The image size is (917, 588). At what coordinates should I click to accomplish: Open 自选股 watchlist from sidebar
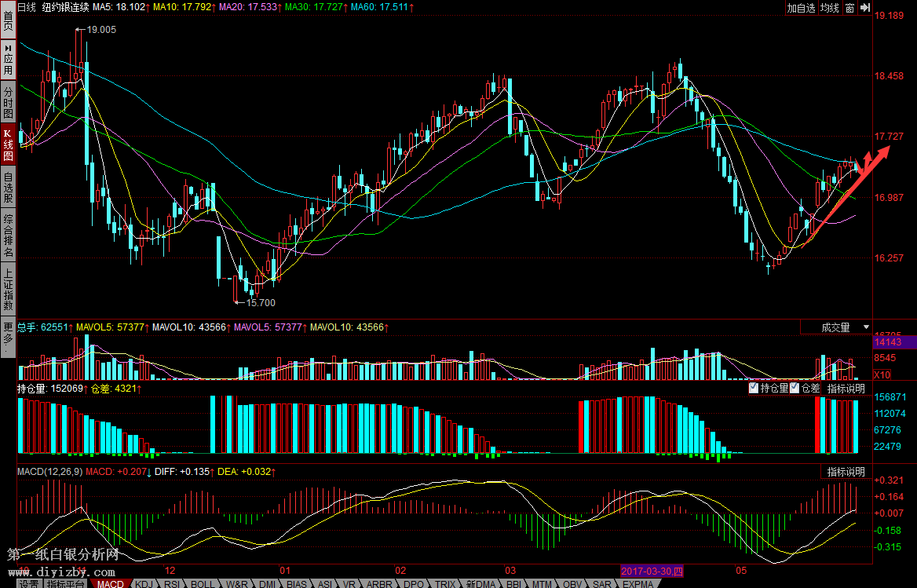click(x=8, y=187)
